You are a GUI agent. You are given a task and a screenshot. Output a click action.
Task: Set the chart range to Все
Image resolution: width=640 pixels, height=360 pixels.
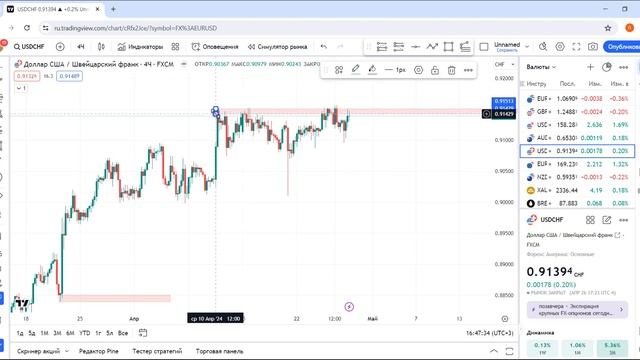click(123, 333)
